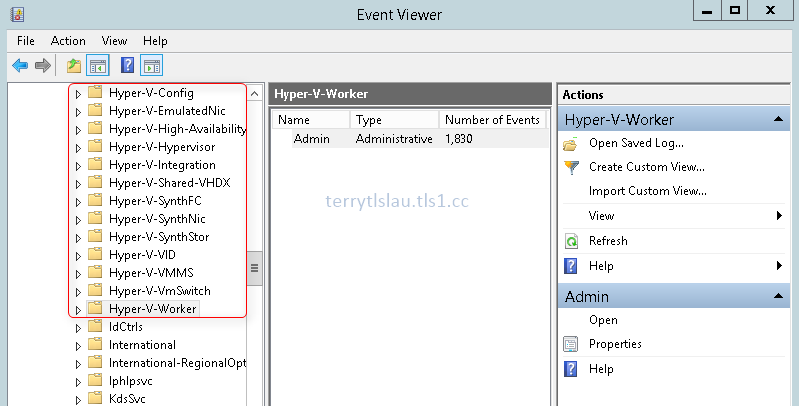The image size is (799, 406).
Task: Open the Action menu
Action: [68, 41]
